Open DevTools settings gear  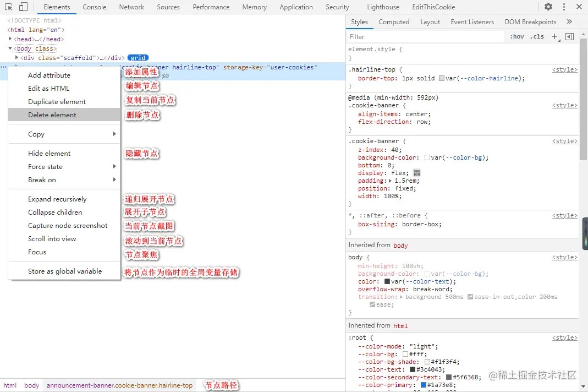(548, 7)
